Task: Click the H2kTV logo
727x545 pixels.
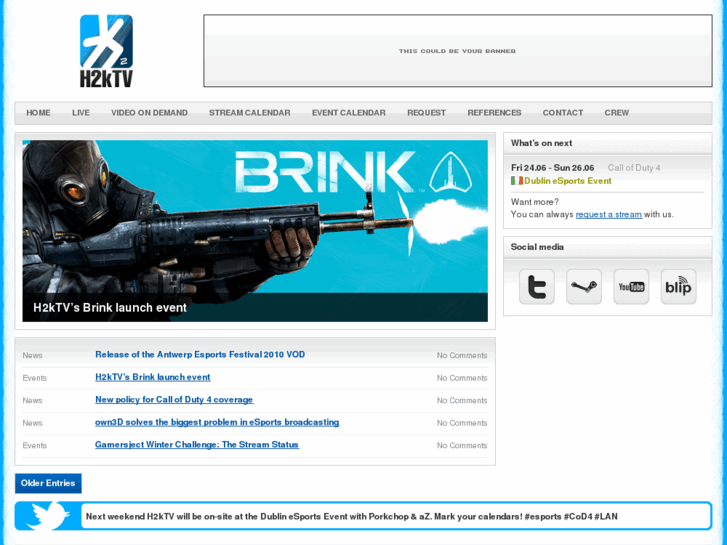Action: tap(106, 51)
